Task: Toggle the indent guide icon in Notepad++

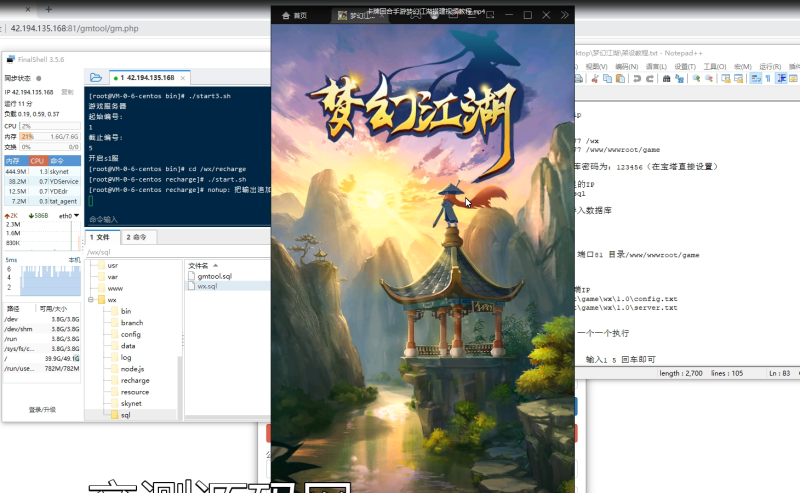Action: pos(781,79)
